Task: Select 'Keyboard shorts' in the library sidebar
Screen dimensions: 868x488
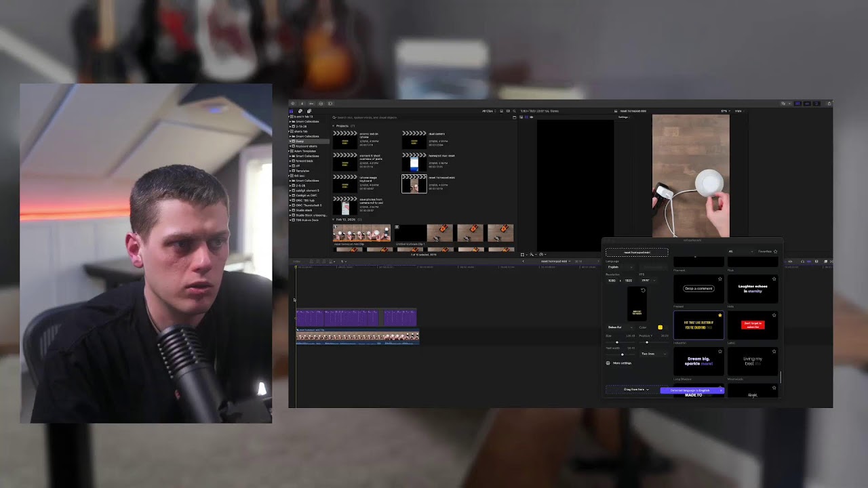Action: [306, 146]
